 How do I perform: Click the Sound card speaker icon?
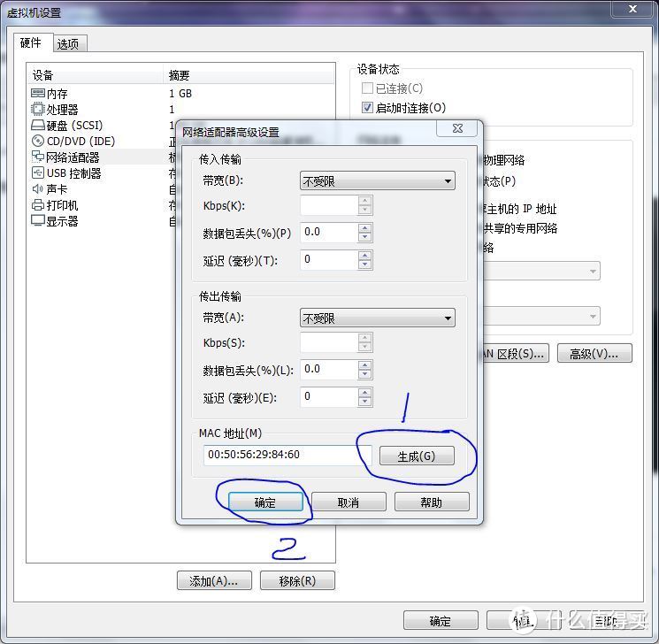click(38, 188)
